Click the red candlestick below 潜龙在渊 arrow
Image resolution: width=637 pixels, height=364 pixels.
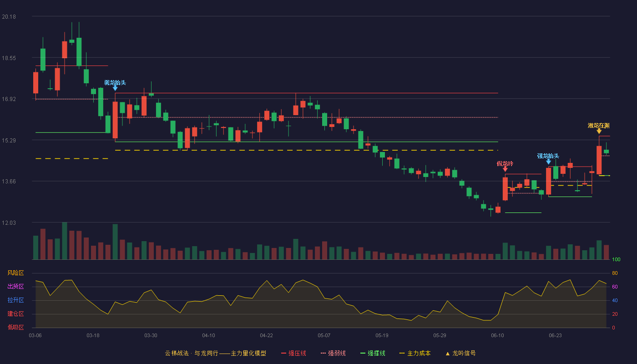click(599, 160)
